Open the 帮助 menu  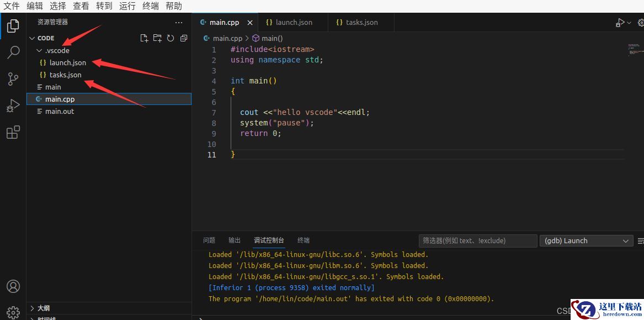[174, 6]
